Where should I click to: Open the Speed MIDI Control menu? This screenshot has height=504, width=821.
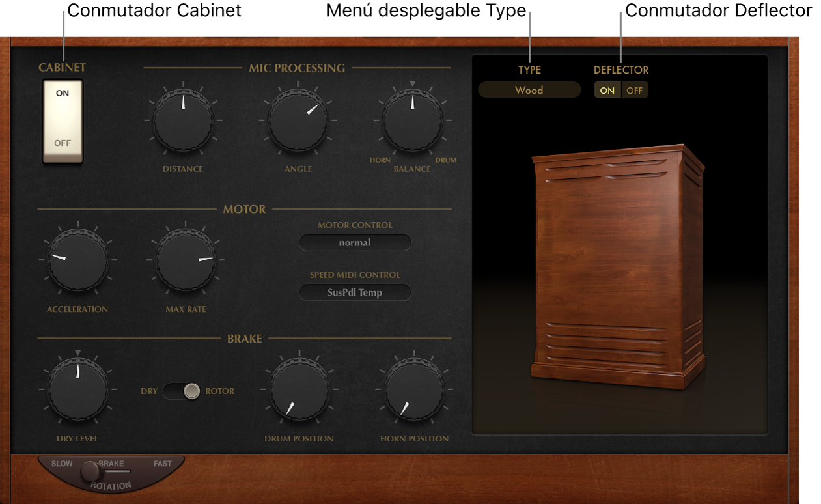(355, 292)
